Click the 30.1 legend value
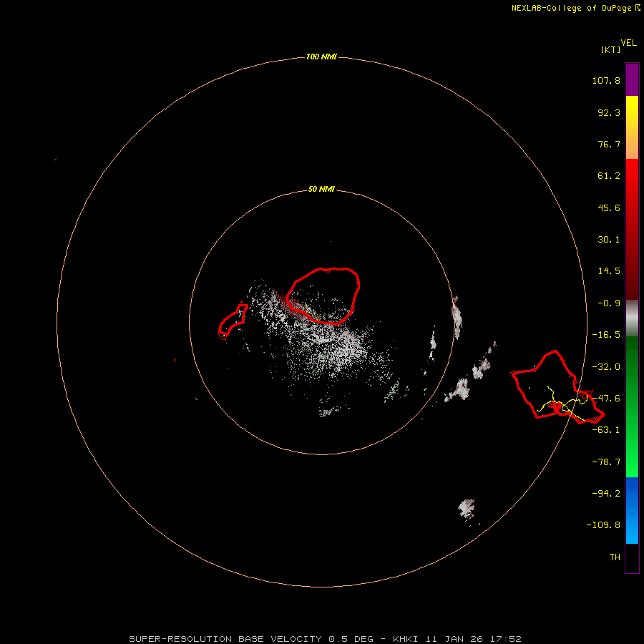The height and width of the screenshot is (644, 644). point(609,240)
